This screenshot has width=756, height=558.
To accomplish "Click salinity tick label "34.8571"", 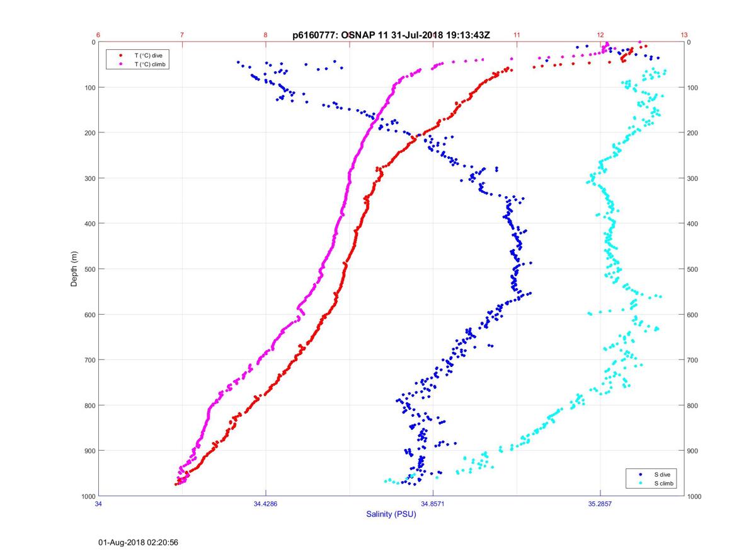I will point(433,504).
